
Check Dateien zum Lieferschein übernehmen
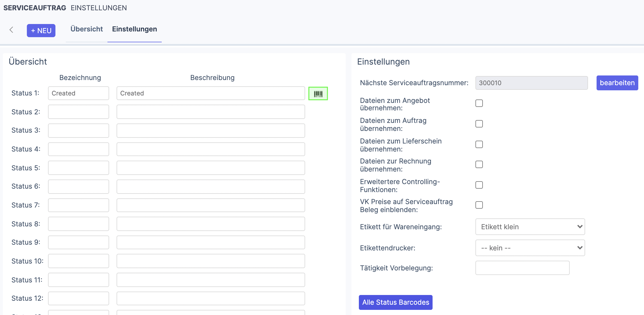click(479, 144)
